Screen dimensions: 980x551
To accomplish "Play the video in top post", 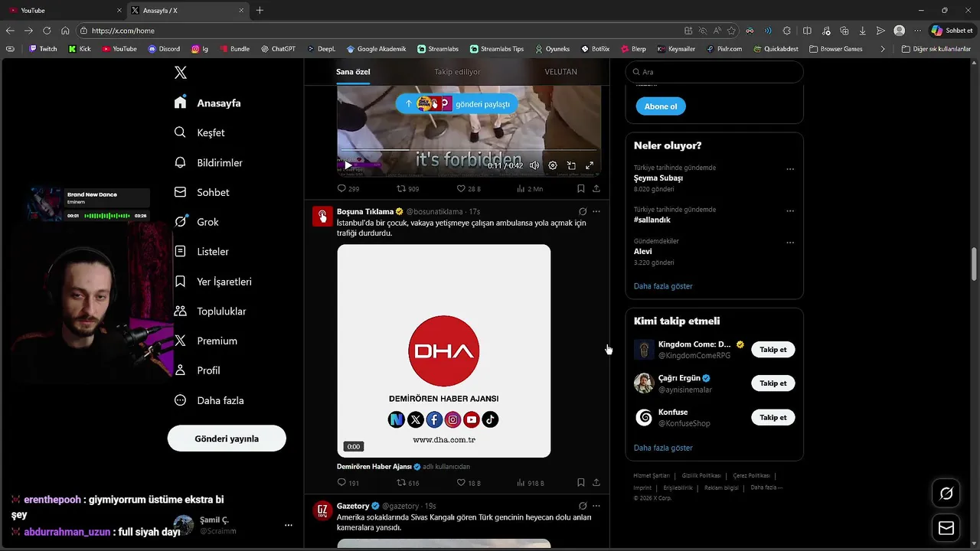I will click(348, 165).
